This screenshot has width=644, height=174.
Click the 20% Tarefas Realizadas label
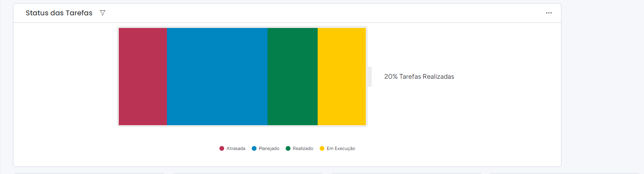419,76
